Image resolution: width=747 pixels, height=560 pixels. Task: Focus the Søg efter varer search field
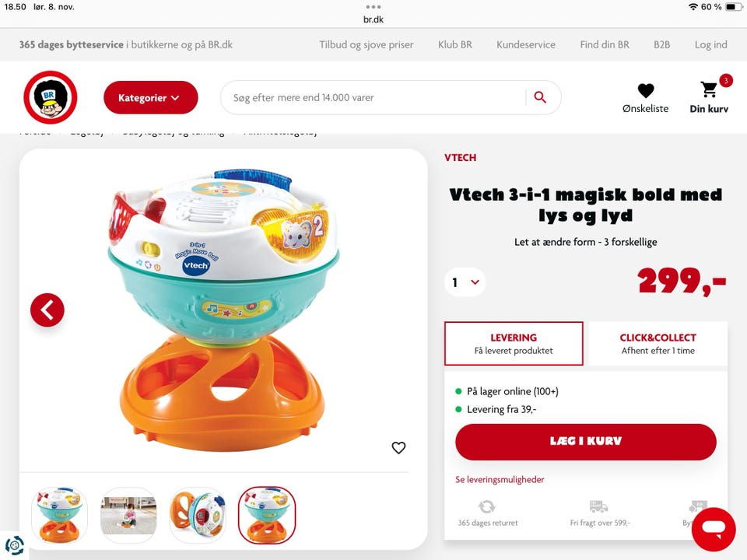(x=374, y=98)
